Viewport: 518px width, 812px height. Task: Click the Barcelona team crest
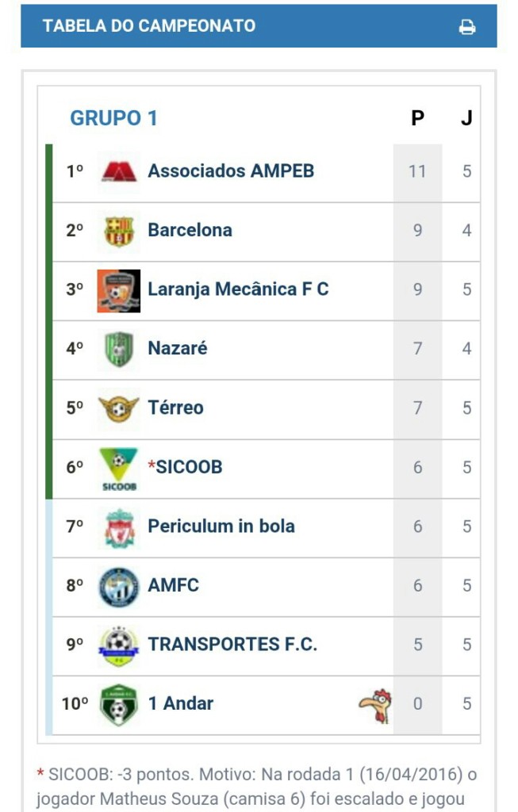[x=119, y=231]
